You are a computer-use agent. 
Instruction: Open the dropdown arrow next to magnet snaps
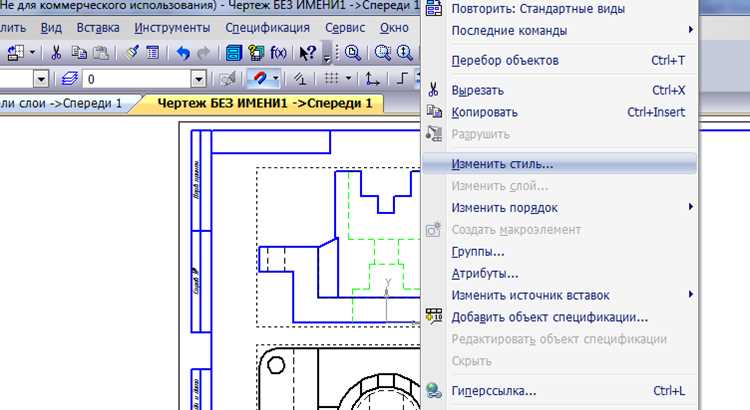tap(276, 79)
